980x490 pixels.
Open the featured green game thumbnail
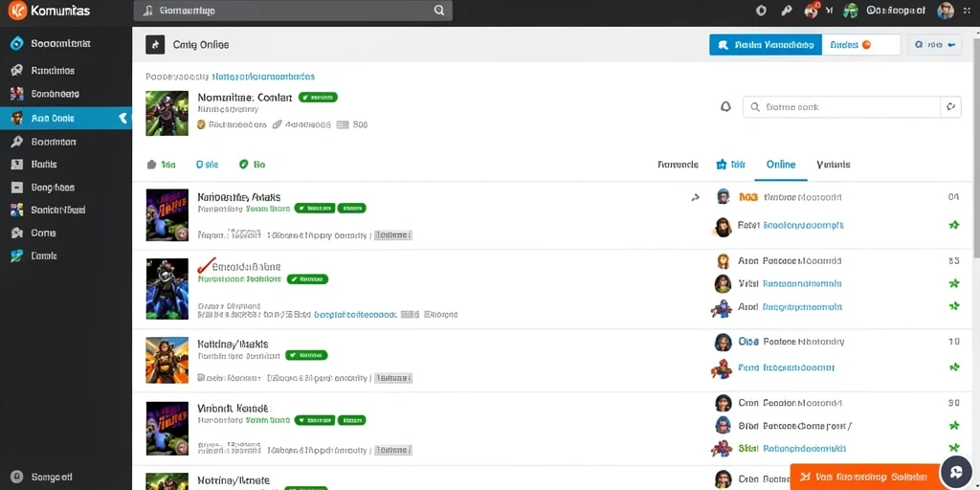click(167, 113)
